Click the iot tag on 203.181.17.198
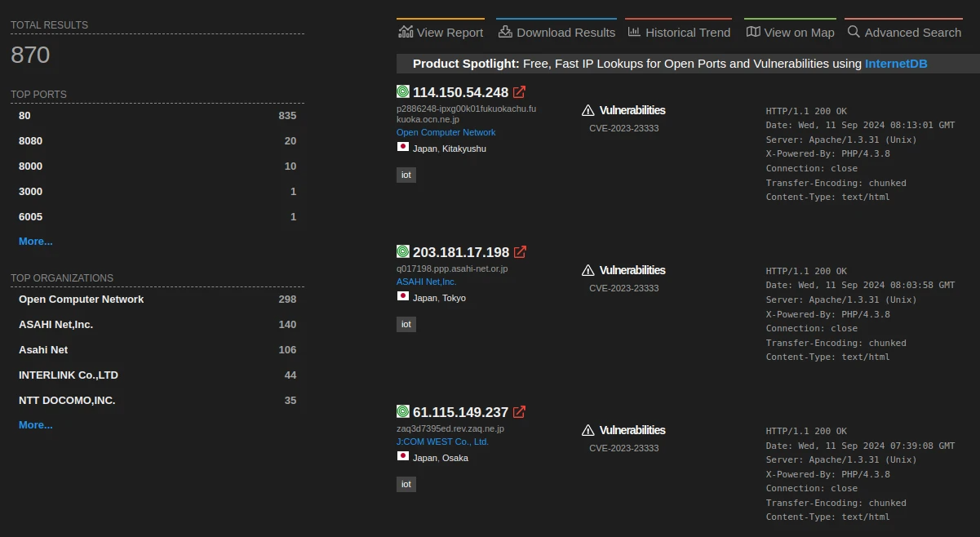Image resolution: width=980 pixels, height=537 pixels. pos(406,324)
